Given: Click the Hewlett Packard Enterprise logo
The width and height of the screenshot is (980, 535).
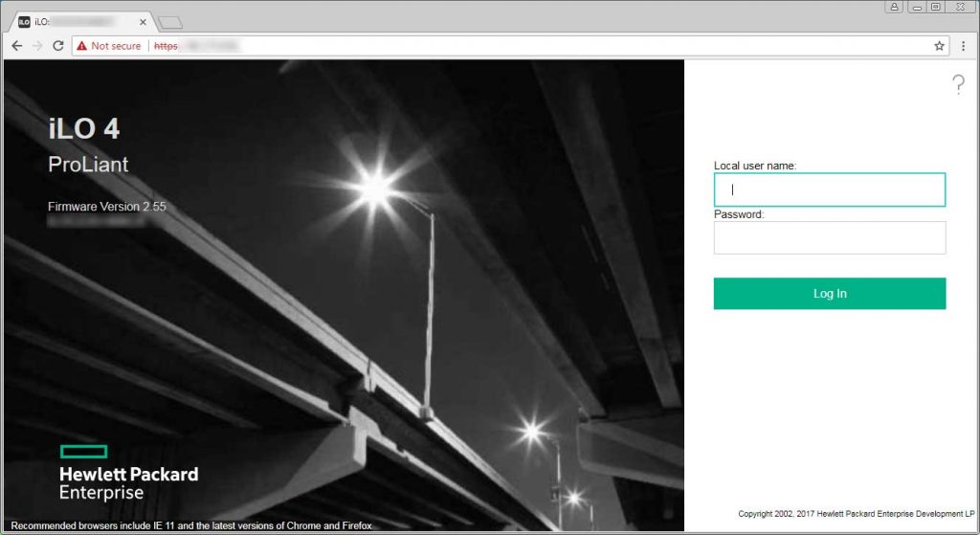Looking at the screenshot, I should [x=128, y=474].
